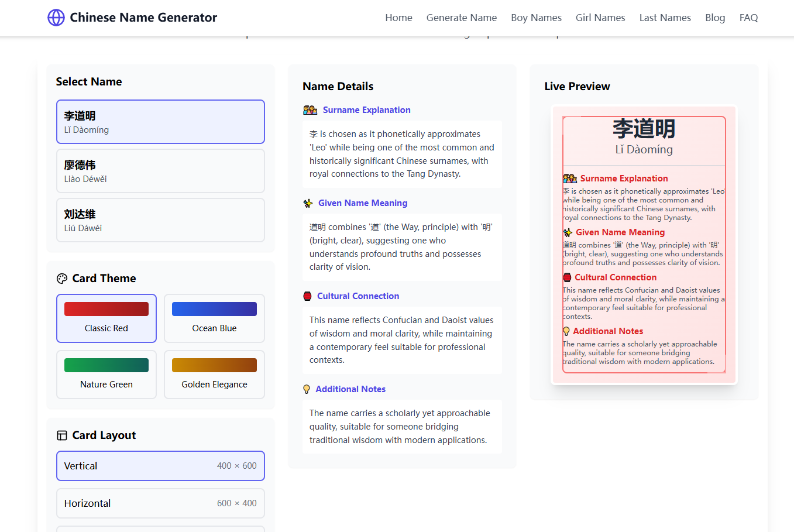Click the grid icon beside Card Layout
The image size is (794, 532).
click(x=62, y=435)
